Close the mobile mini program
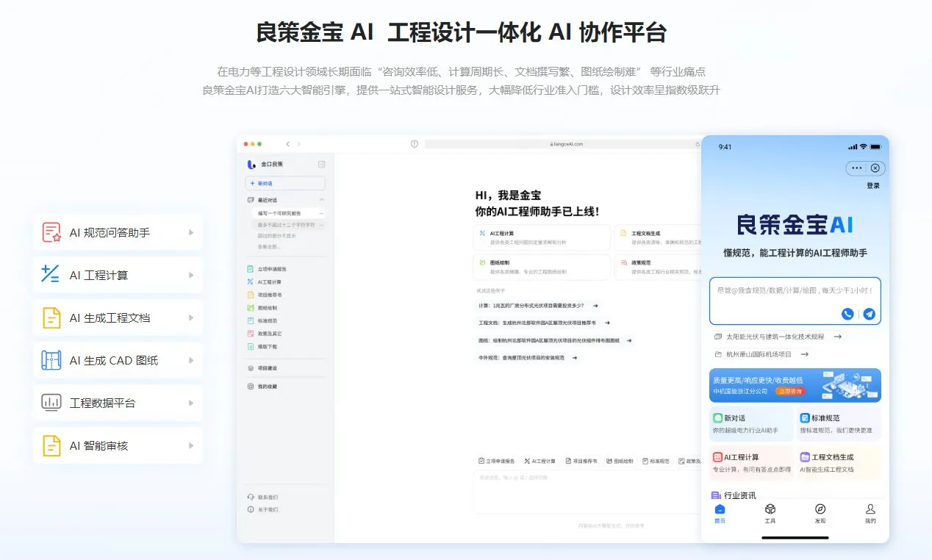Screen dimensions: 932x560 (x=875, y=168)
